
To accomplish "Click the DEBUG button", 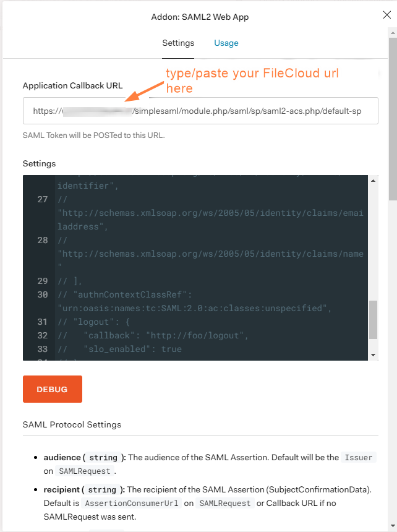I will click(52, 389).
